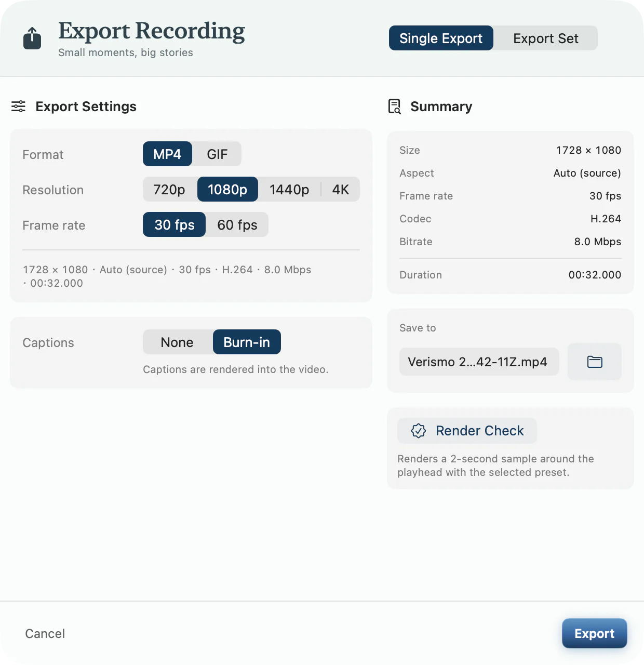The image size is (644, 665).
Task: Click the Summary document search icon
Action: click(395, 107)
